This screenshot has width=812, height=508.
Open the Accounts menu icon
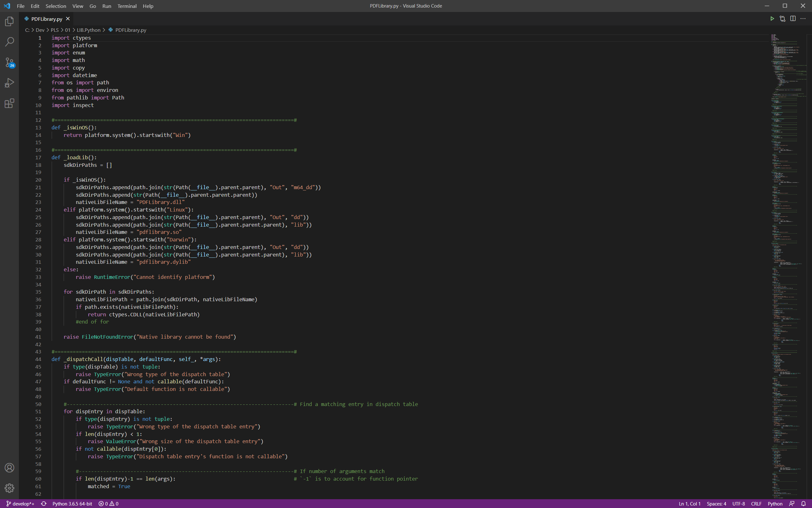pyautogui.click(x=9, y=467)
